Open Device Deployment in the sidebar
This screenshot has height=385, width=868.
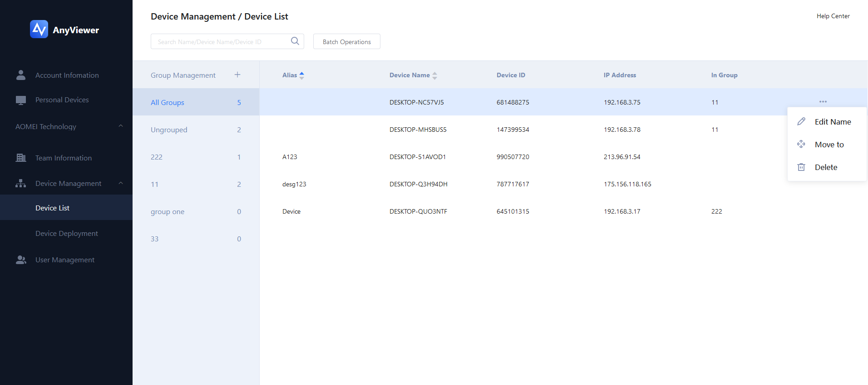(x=67, y=234)
